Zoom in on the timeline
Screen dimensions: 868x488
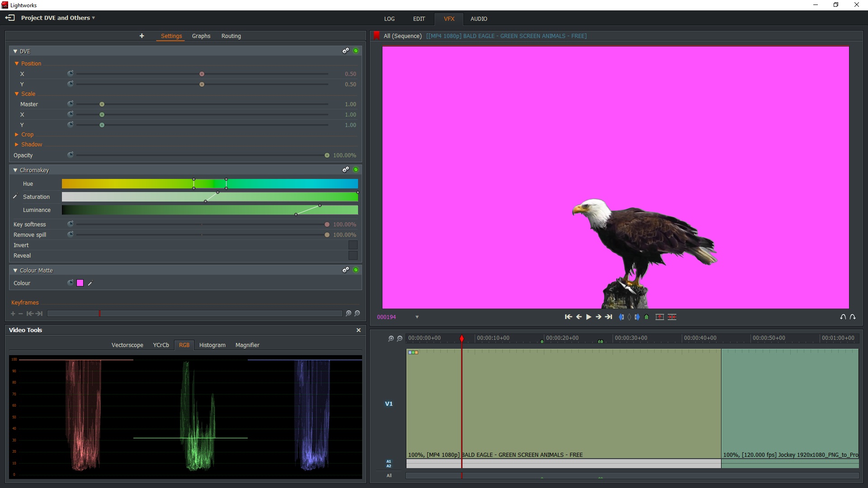click(x=391, y=338)
